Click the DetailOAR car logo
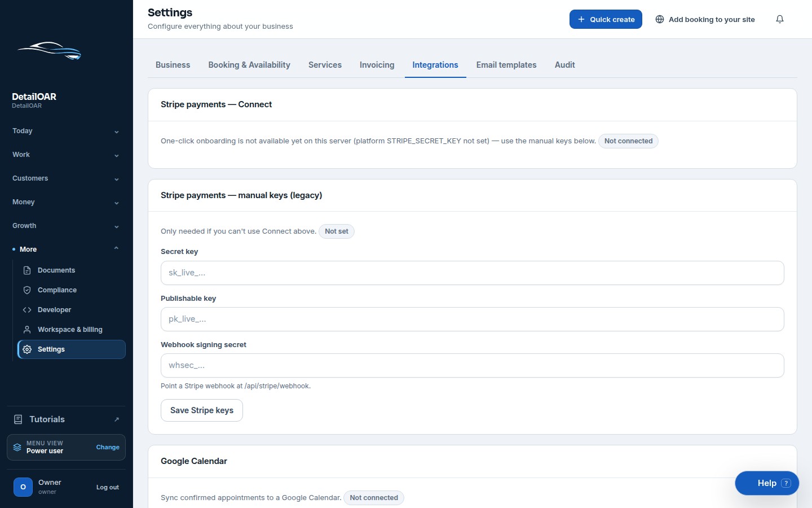This screenshot has height=508, width=812. coord(49,51)
